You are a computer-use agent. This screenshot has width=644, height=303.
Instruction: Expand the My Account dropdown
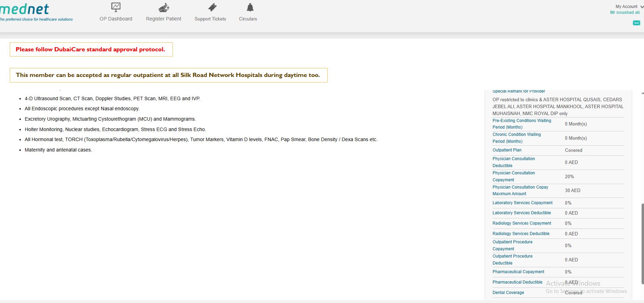(629, 7)
